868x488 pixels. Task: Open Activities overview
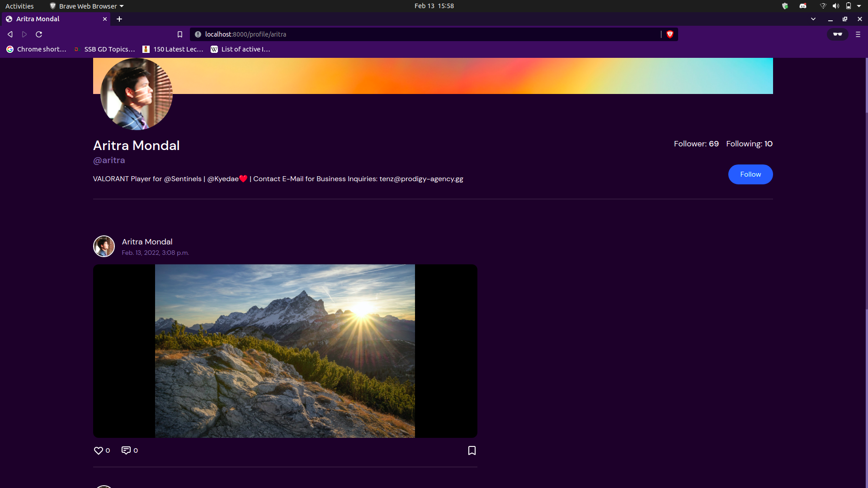tap(19, 6)
